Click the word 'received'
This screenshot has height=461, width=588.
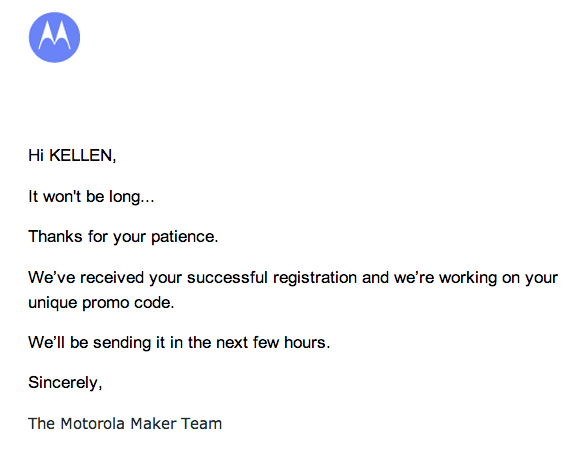coord(112,278)
